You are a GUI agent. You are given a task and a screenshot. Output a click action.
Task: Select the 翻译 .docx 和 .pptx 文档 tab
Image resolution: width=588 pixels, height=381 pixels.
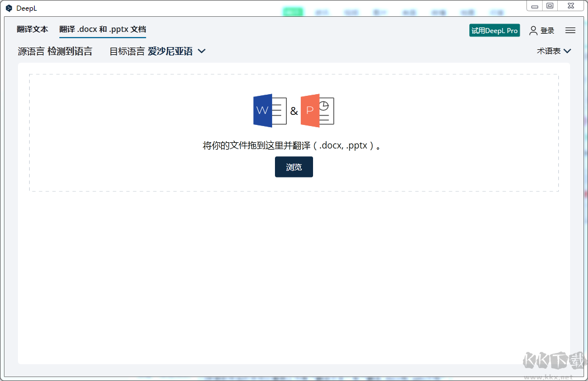tap(102, 29)
